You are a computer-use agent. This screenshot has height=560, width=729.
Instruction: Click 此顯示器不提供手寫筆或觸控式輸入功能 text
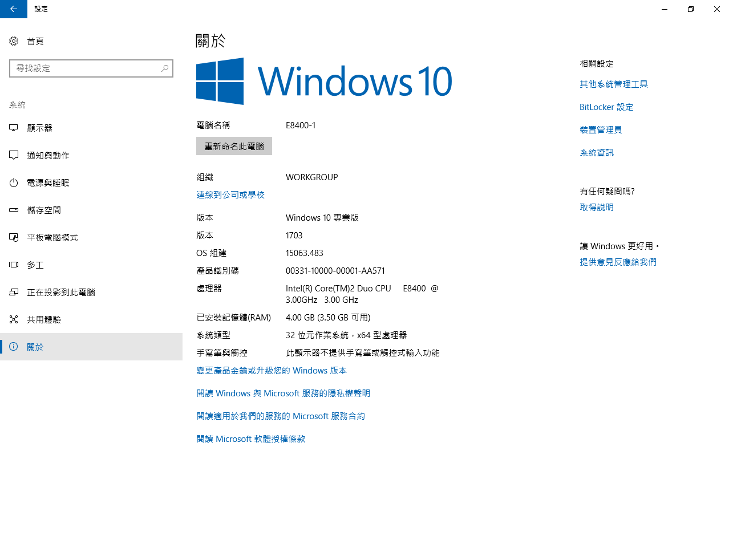[x=362, y=353]
